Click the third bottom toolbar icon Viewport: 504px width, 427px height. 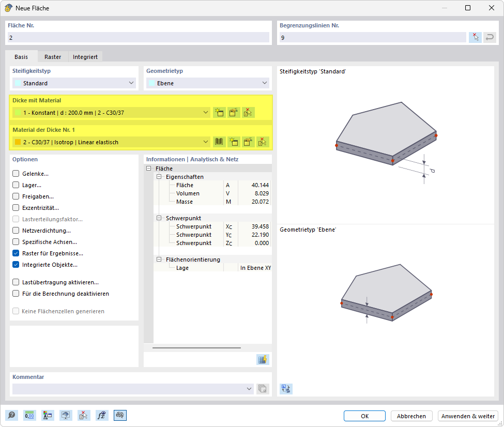[48, 416]
